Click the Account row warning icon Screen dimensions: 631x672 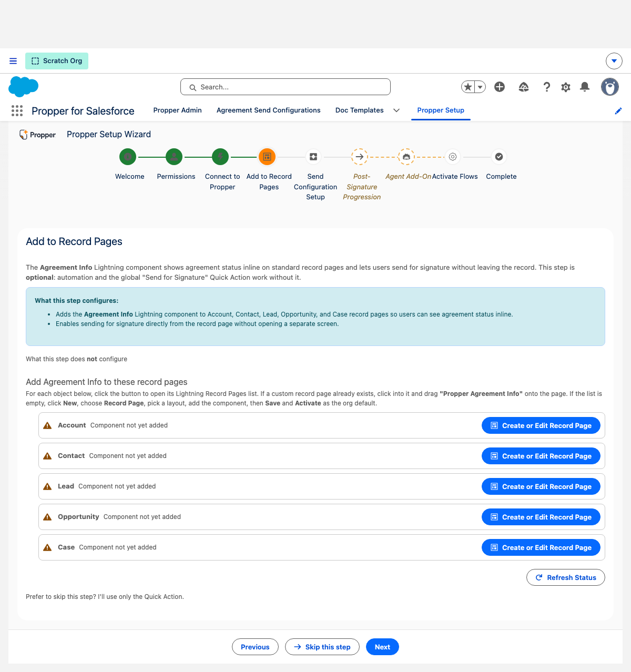point(47,425)
